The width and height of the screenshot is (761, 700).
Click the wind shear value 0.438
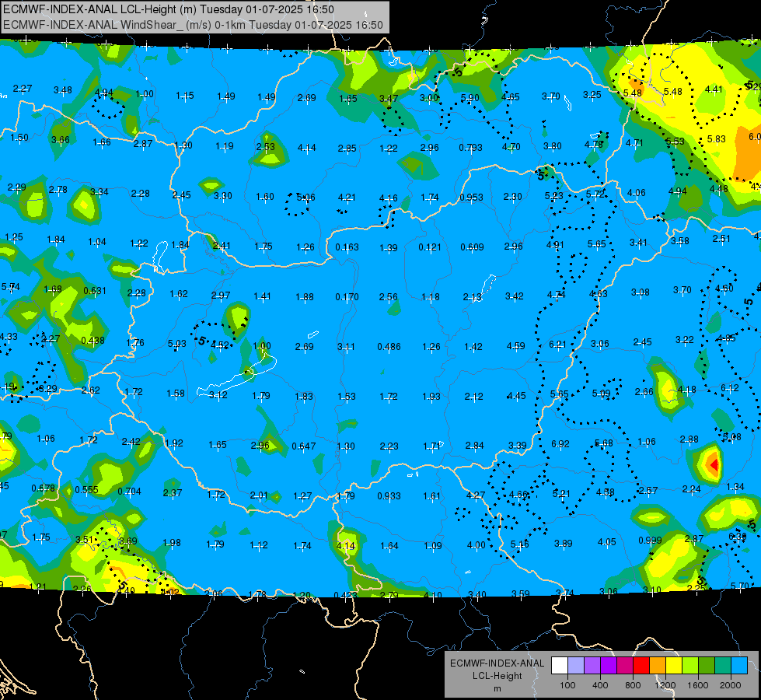93,341
